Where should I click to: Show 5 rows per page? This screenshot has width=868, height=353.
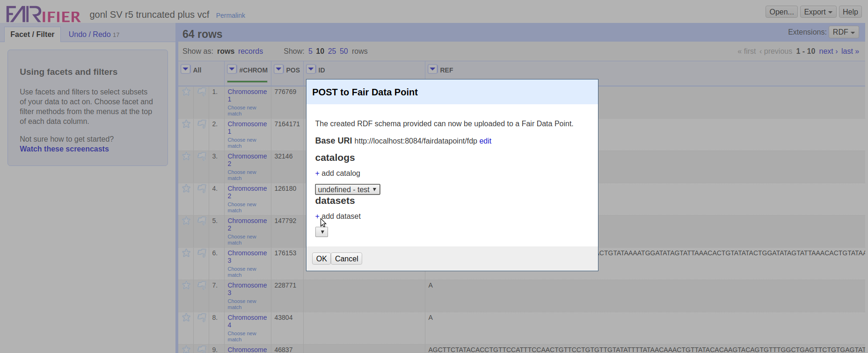point(310,51)
